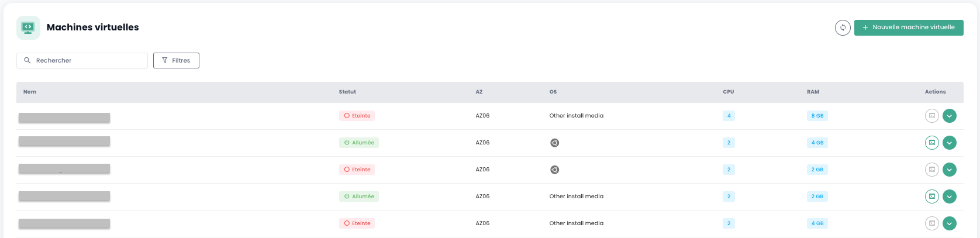Screen dimensions: 980x238
Task: Click the RAM column header
Action: pyautogui.click(x=813, y=92)
